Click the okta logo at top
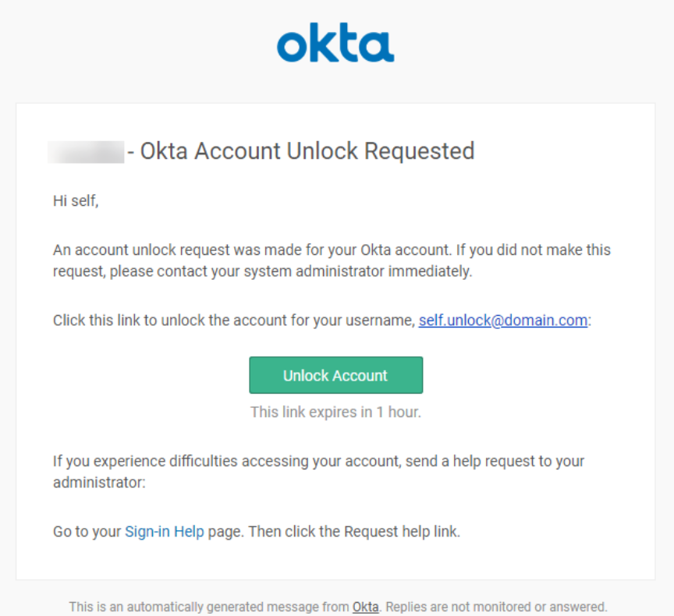 [x=335, y=43]
